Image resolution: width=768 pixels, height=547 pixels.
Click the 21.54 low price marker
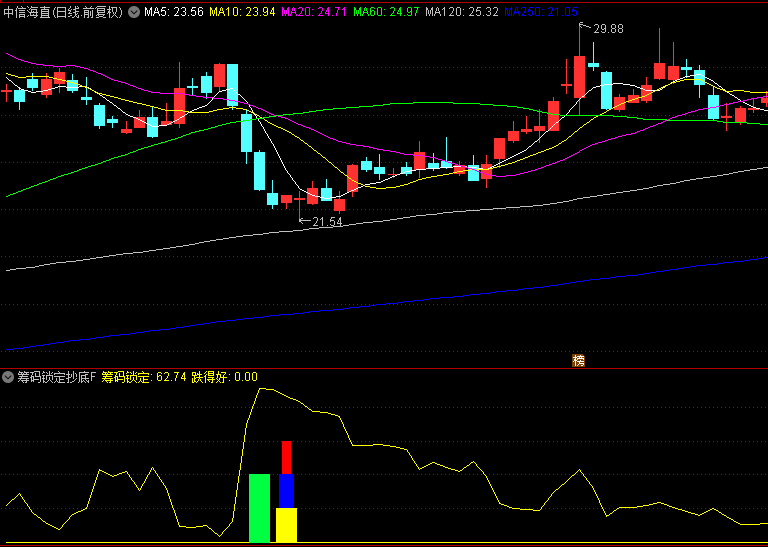(327, 222)
